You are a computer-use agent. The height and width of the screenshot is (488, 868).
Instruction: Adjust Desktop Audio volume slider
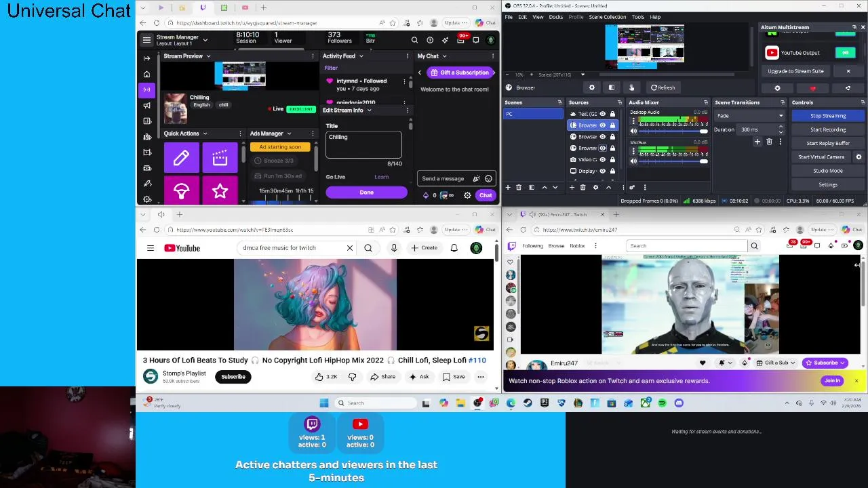point(673,131)
